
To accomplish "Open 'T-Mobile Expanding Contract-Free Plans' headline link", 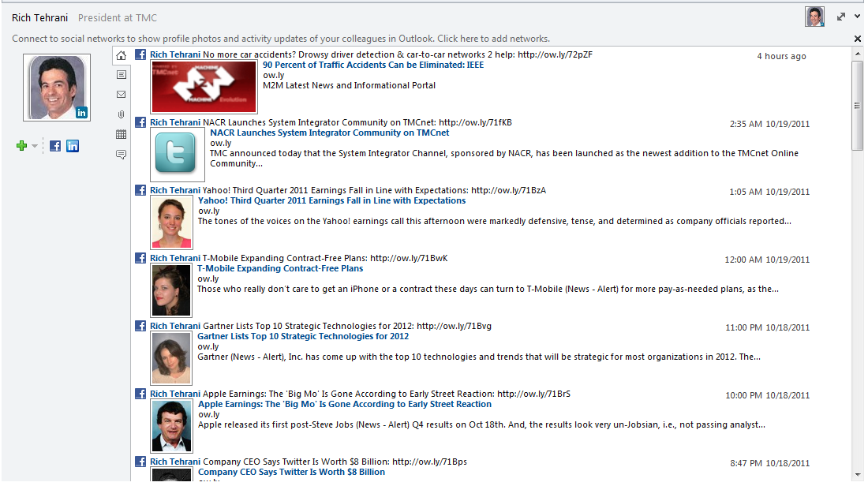I will coord(280,268).
